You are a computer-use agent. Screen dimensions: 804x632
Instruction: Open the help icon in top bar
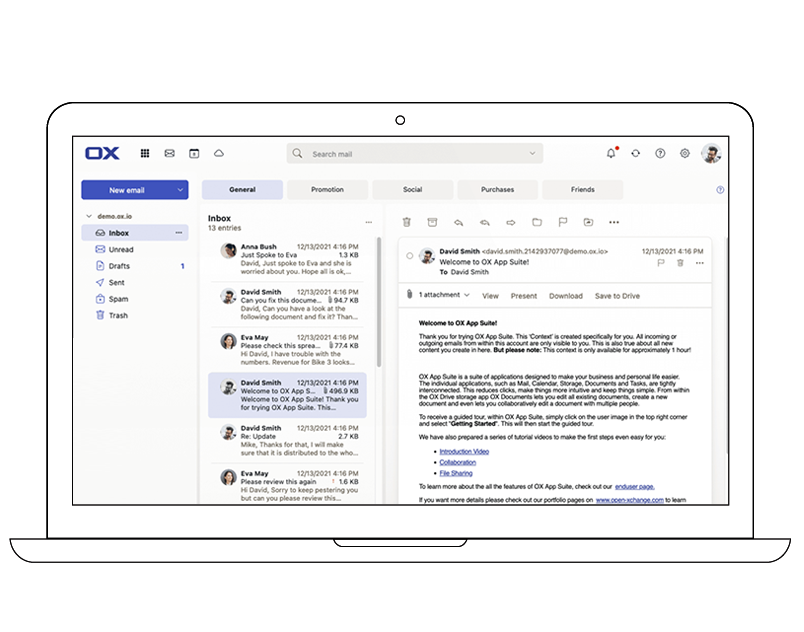pos(660,153)
